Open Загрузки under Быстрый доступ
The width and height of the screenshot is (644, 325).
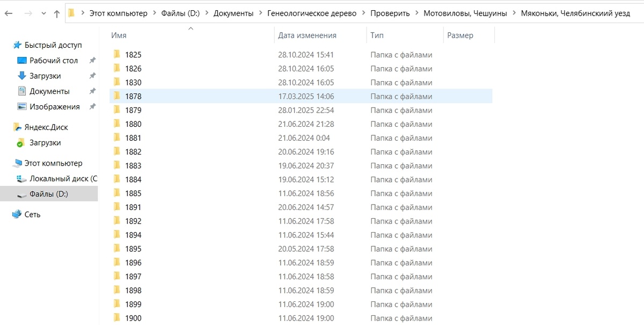tap(45, 76)
